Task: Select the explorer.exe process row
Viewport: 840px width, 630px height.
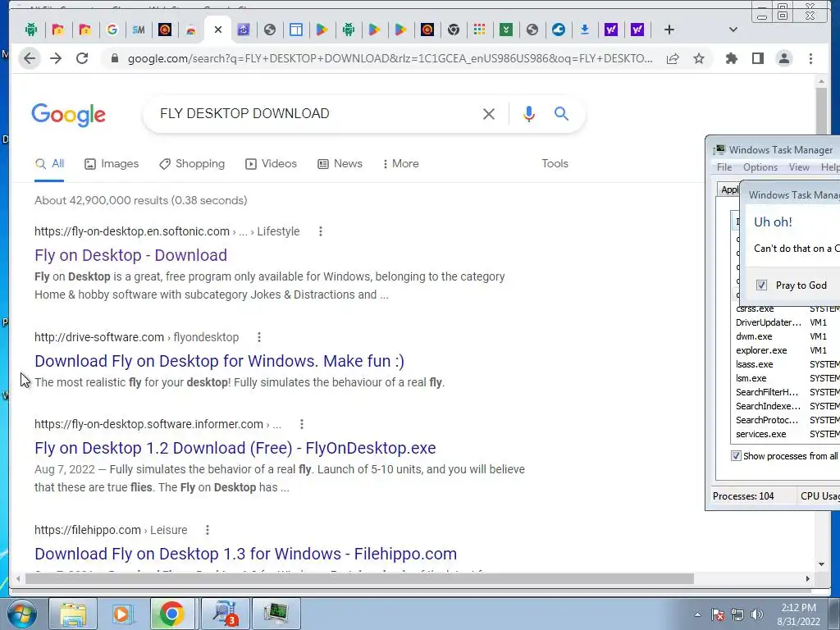Action: coord(787,350)
